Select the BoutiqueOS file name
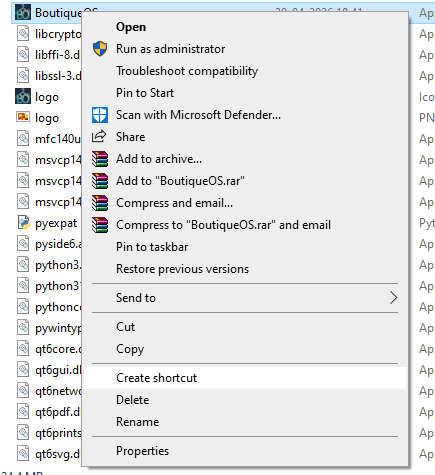435x475 pixels. click(x=58, y=13)
